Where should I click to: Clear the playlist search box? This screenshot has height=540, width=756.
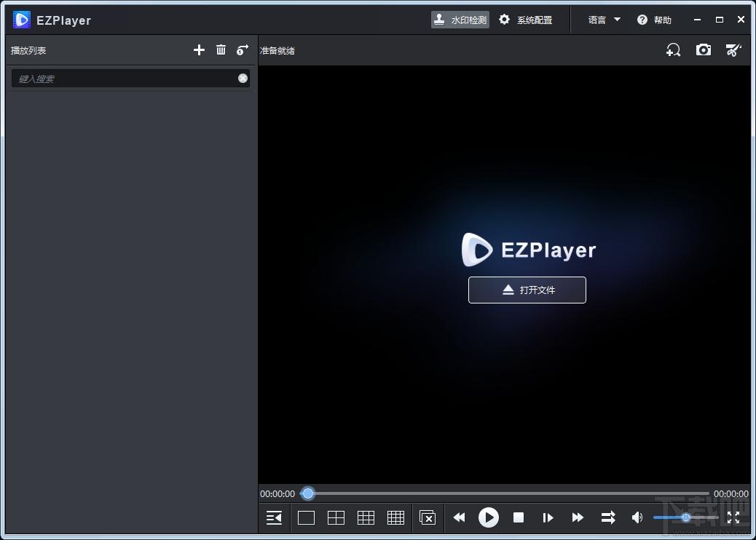[x=243, y=79]
